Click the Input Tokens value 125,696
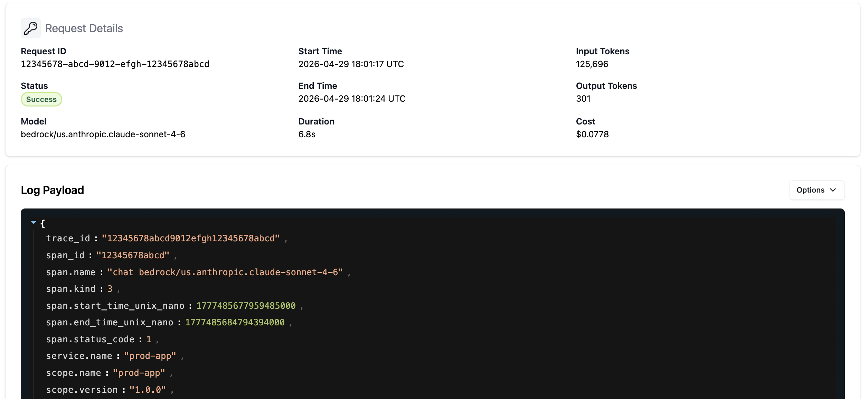This screenshot has height=399, width=868. coord(592,64)
